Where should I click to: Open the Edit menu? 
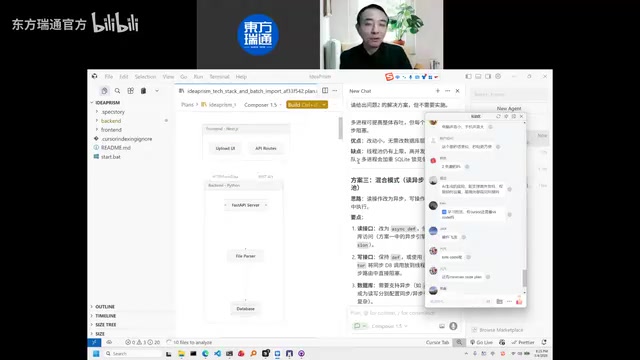[124, 77]
